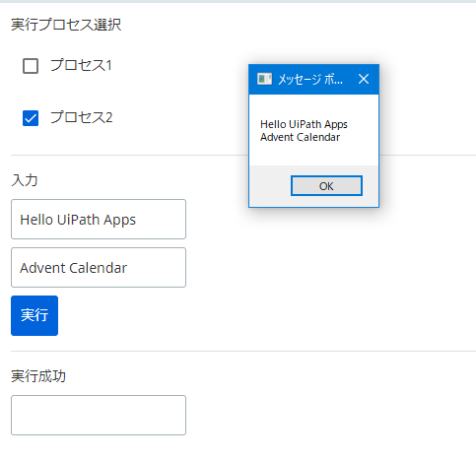The image size is (476, 461).
Task: Focus the Hello UiPath Apps input field
Action: [99, 219]
